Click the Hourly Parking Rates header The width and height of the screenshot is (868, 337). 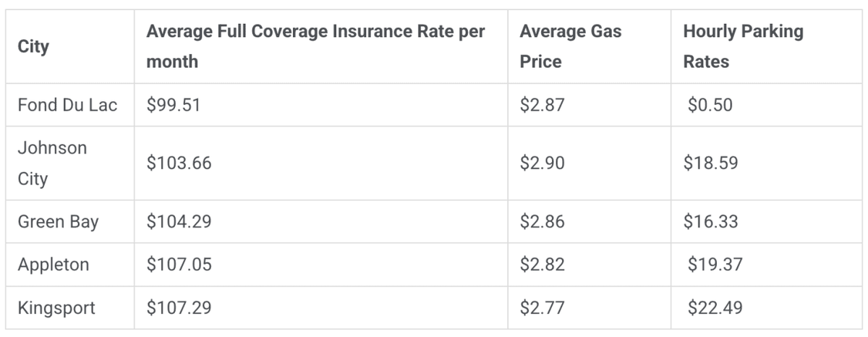coord(743,47)
